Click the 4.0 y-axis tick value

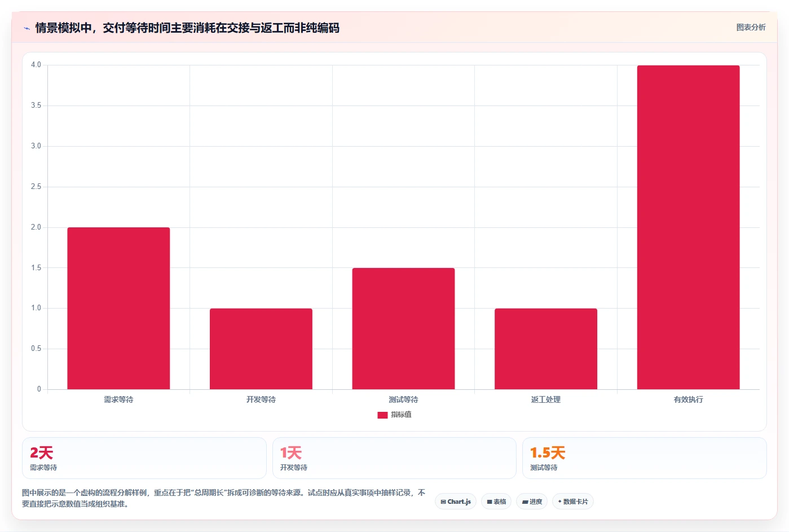[36, 65]
